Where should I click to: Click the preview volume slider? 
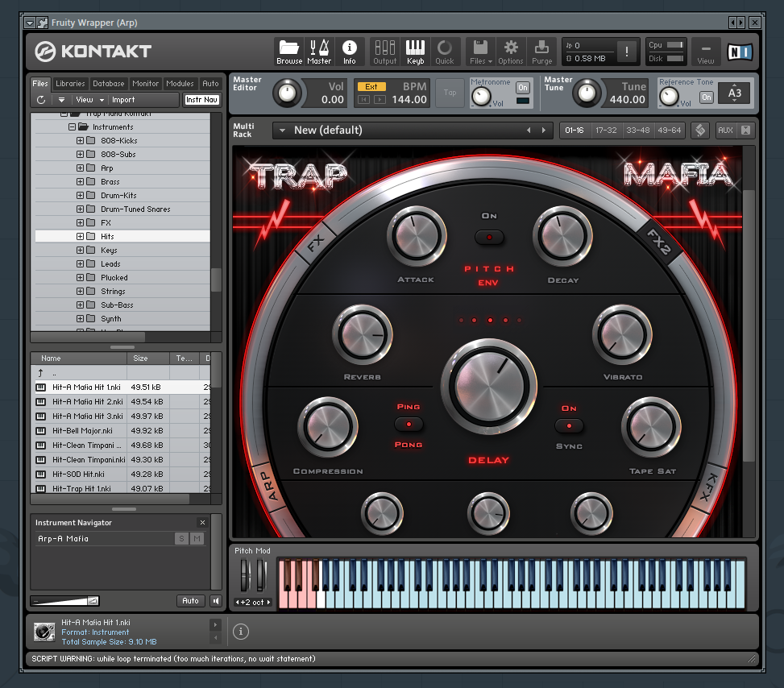pyautogui.click(x=65, y=600)
